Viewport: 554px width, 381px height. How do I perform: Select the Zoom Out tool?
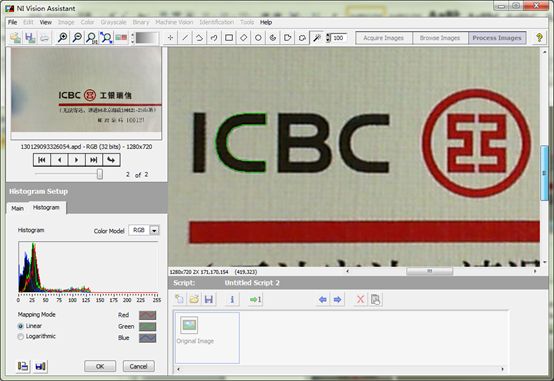(x=77, y=37)
